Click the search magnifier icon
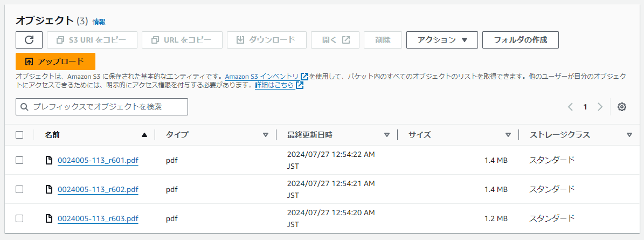The height and width of the screenshot is (240, 644). (x=25, y=107)
